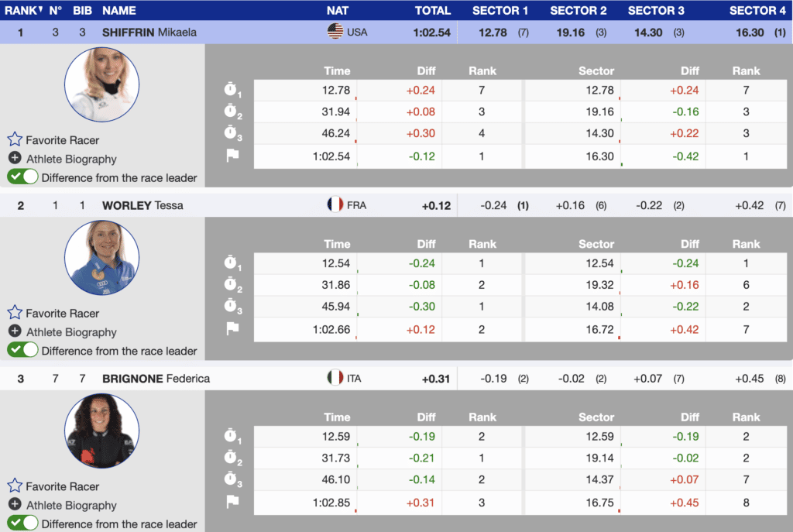
Task: Click the USA flag icon
Action: [335, 32]
